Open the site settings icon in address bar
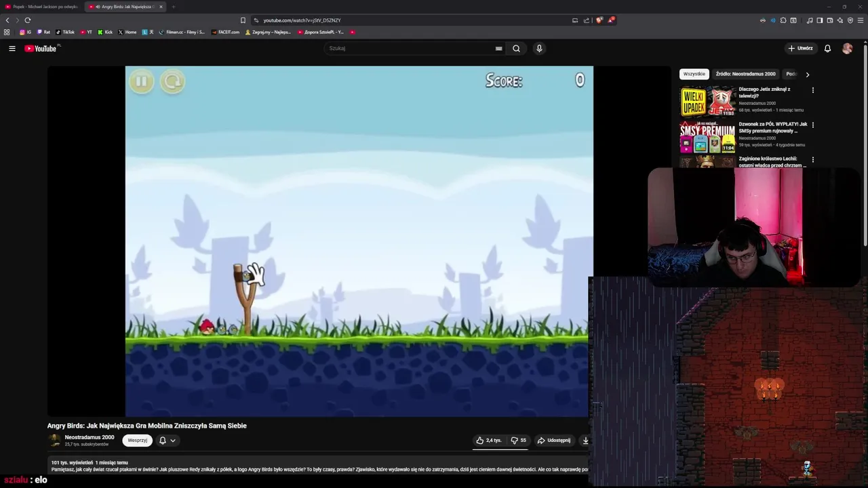Screen dimensions: 868x488 [x=256, y=20]
